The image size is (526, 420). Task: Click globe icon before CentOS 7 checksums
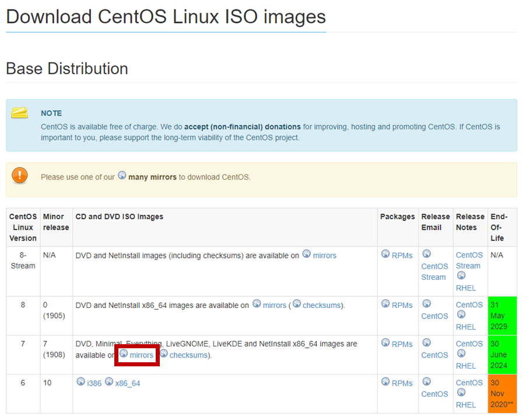(x=164, y=353)
